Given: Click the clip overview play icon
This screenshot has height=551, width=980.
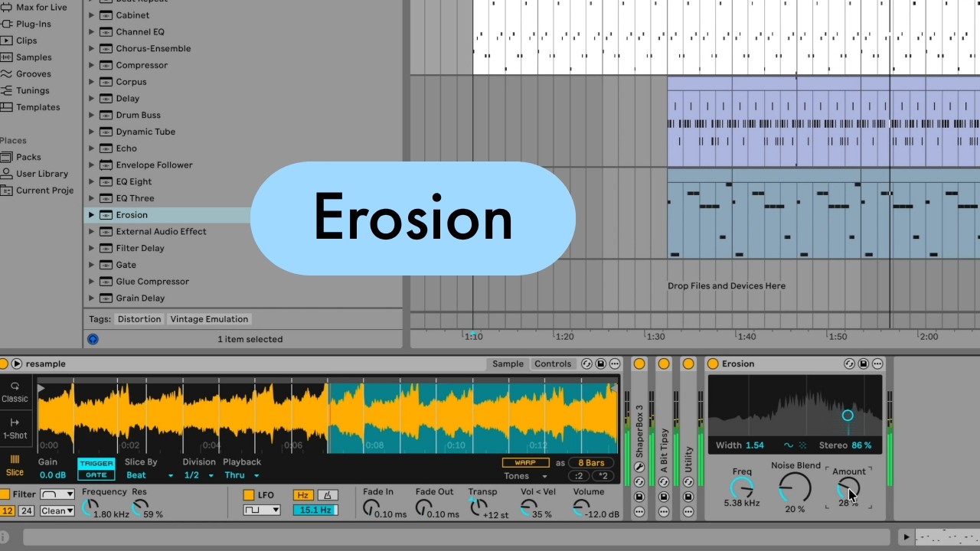Looking at the screenshot, I should [x=907, y=537].
